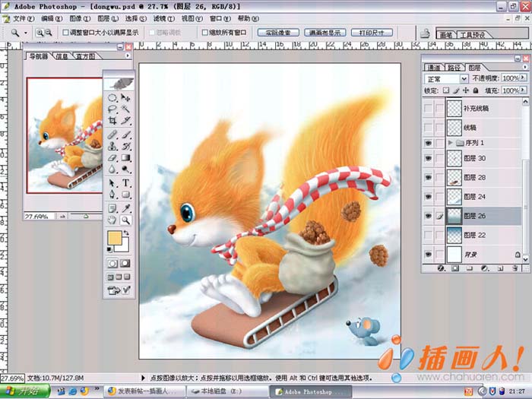532x399 pixels.
Task: Switch to the 直方图 tab
Action: 85,56
